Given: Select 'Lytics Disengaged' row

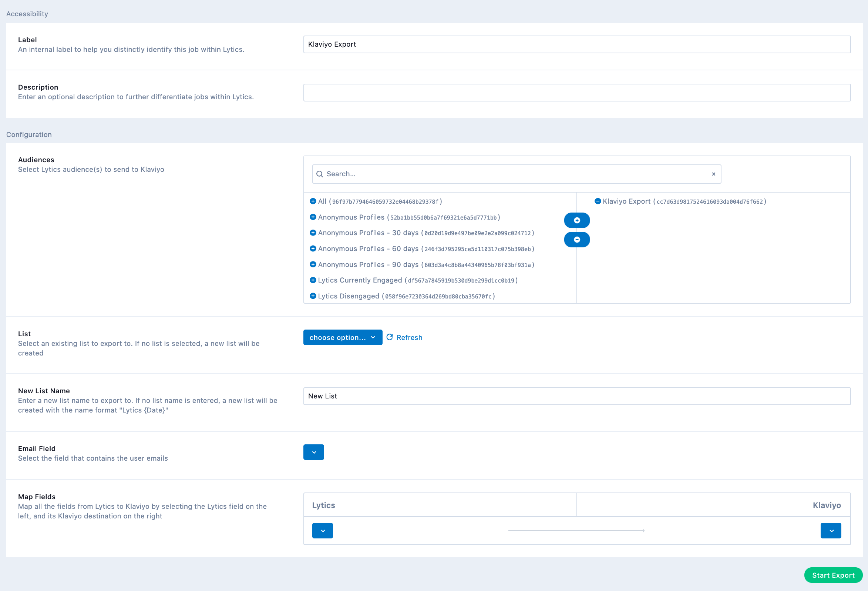Looking at the screenshot, I should [x=406, y=296].
